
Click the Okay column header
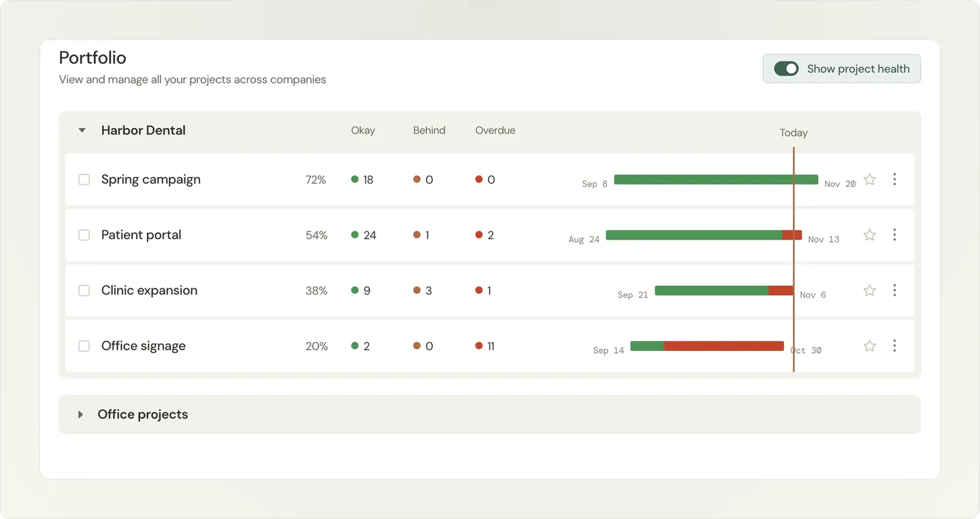point(363,130)
